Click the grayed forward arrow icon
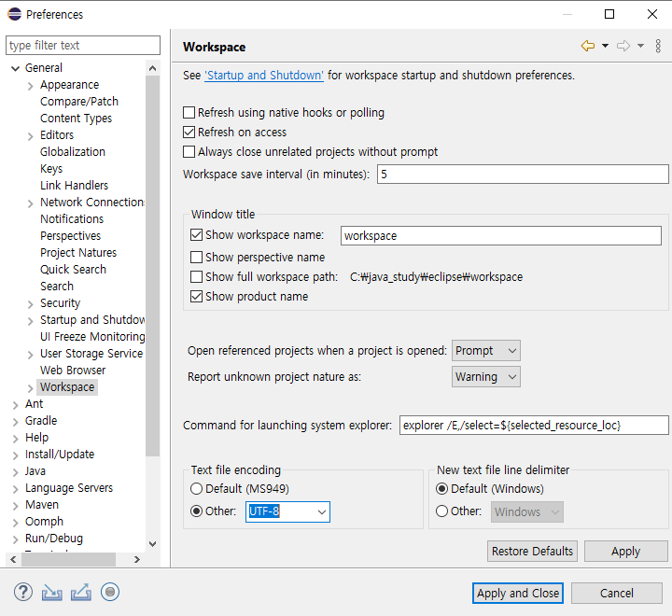Image resolution: width=672 pixels, height=616 pixels. click(623, 46)
